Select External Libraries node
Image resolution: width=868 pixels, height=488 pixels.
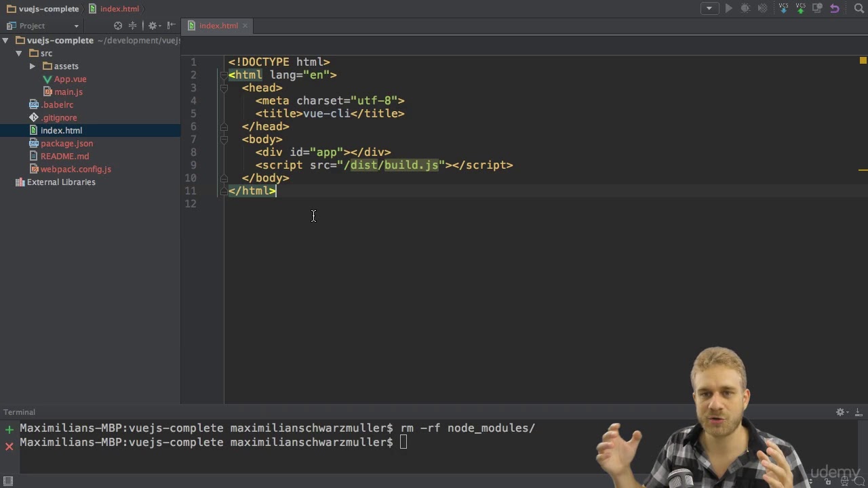(x=61, y=182)
